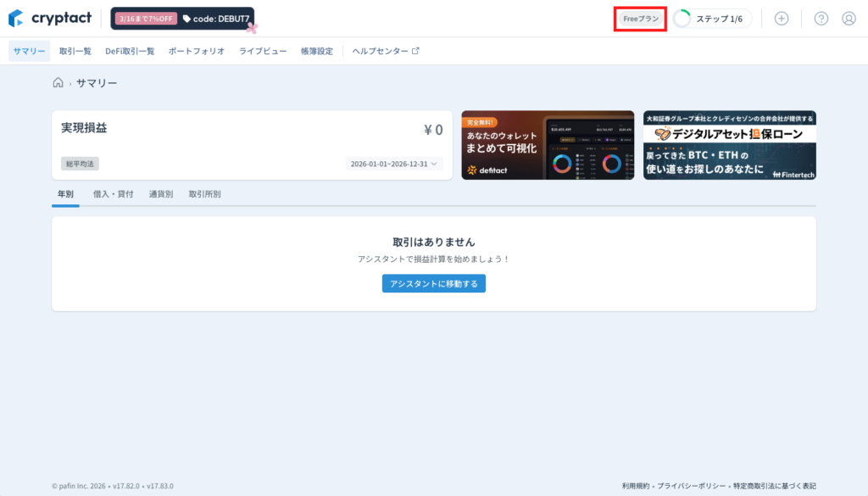Click the DEBUT7 promo code tag

[216, 19]
